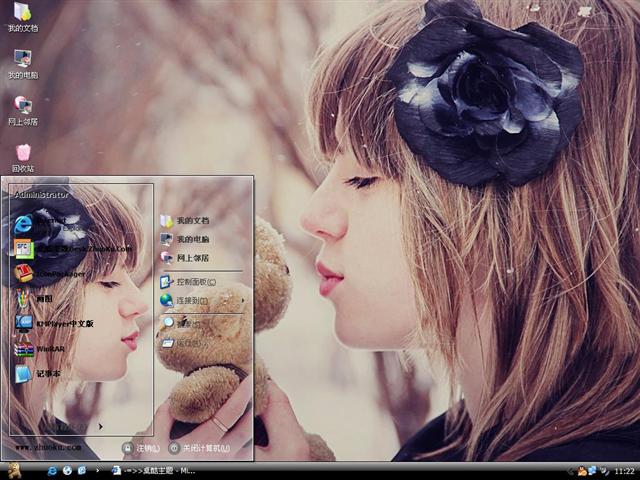Switch to the 桌酷主题 taskbar window button
The image size is (640, 480).
click(x=153, y=471)
